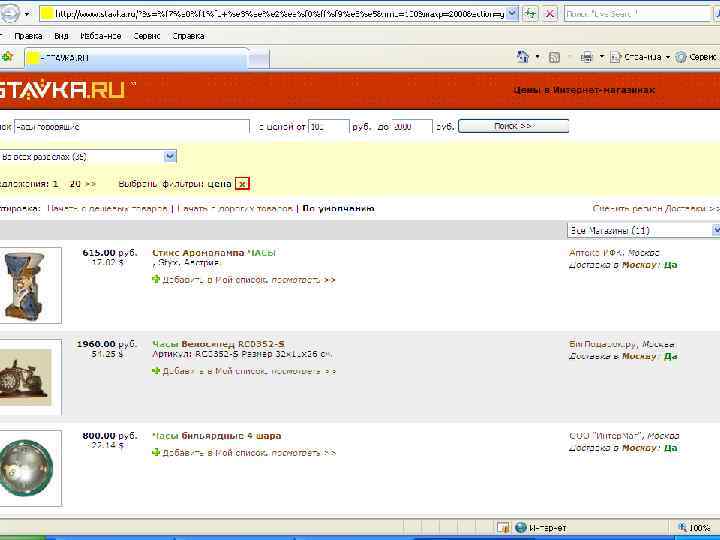Open the Избранное menu

(x=101, y=36)
